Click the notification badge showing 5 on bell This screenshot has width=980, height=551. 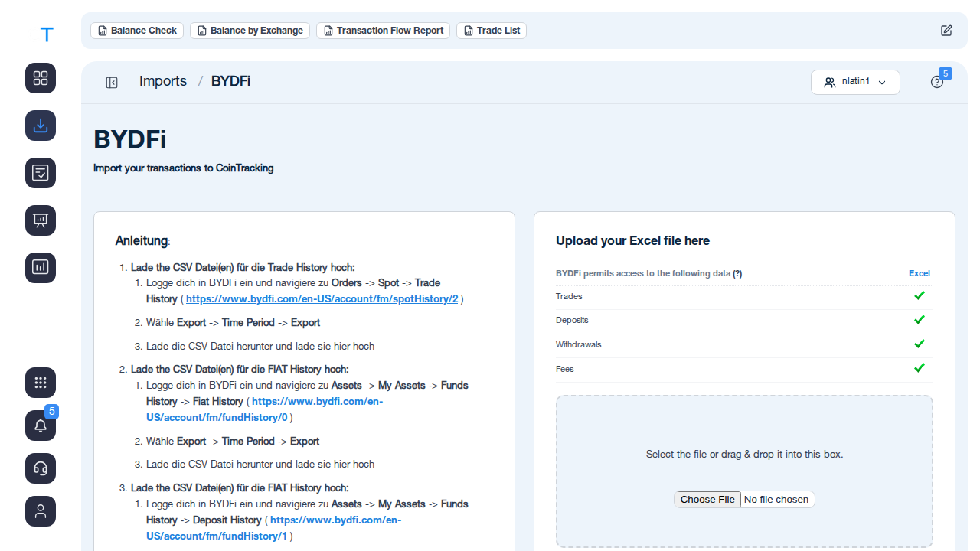point(52,412)
